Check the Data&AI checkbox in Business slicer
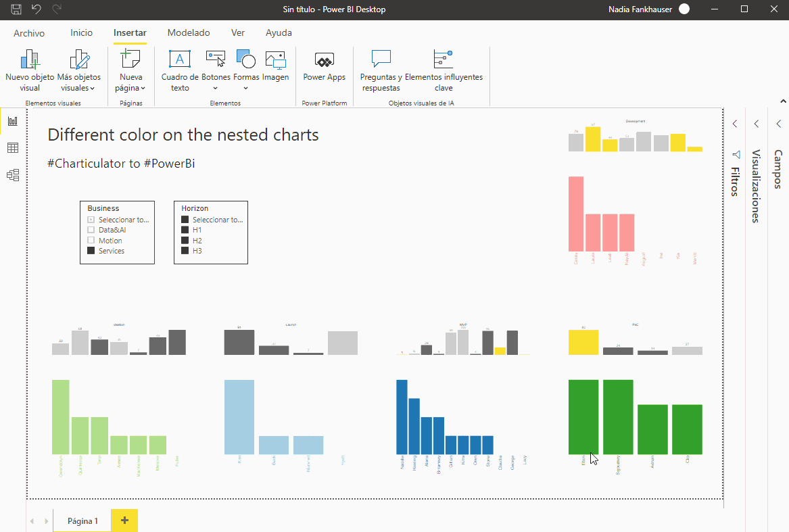The width and height of the screenshot is (789, 532). tap(91, 229)
